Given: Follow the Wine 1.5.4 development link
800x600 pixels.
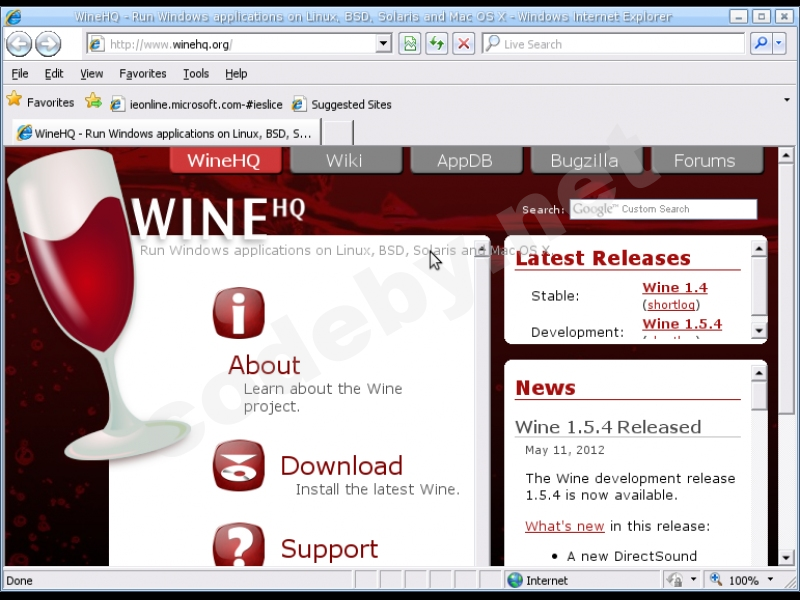Looking at the screenshot, I should tap(682, 324).
